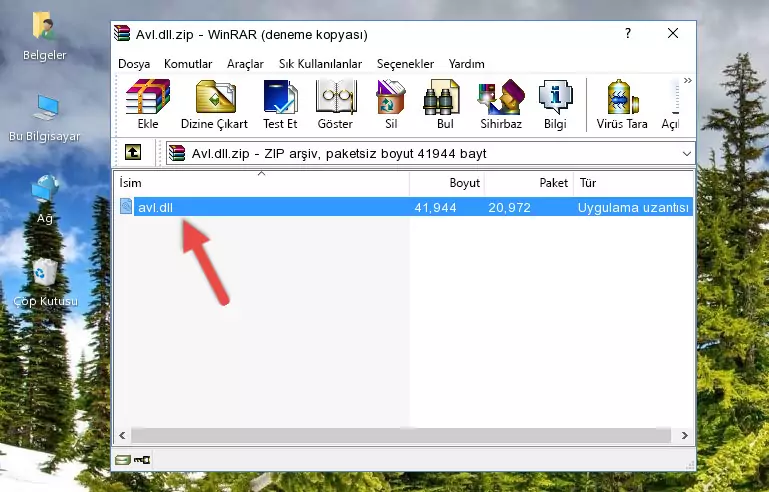Viewport: 769px width, 492px height.
Task: Open the Belgeler desktop icon
Action: point(44,36)
